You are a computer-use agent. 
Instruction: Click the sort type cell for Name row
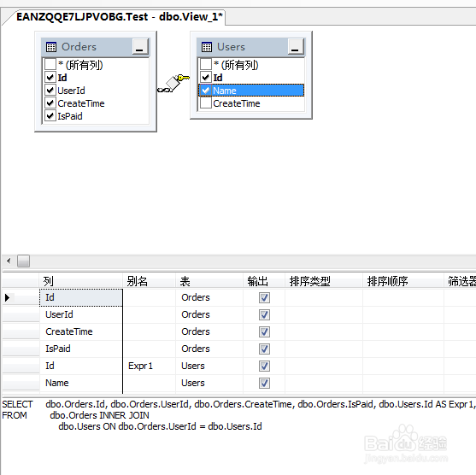tap(324, 383)
